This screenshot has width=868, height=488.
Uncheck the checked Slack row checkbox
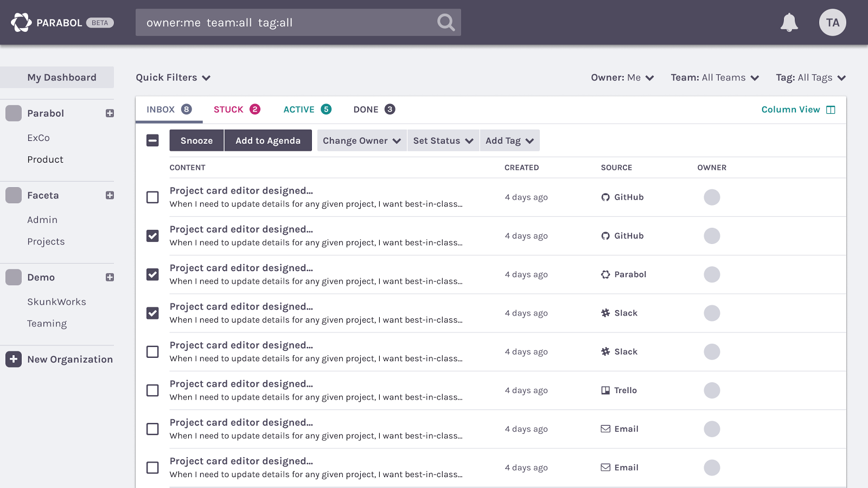pos(152,313)
